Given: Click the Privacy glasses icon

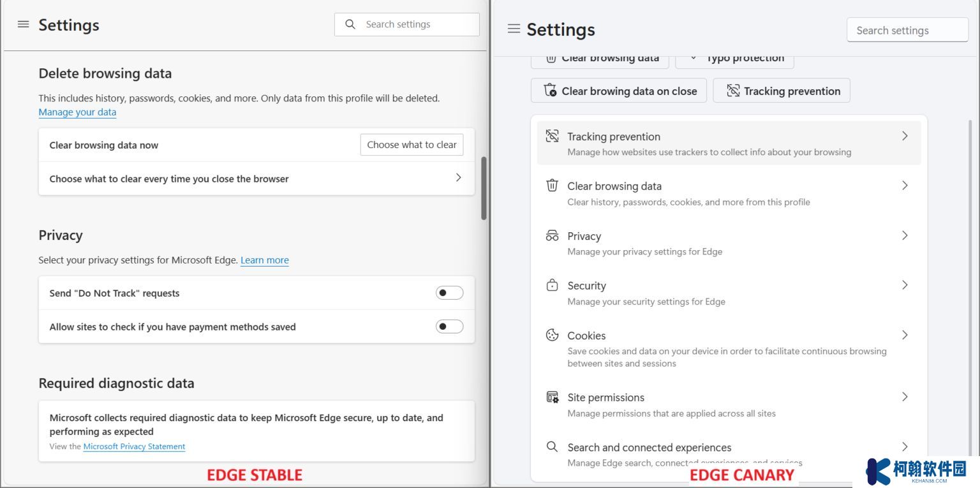Looking at the screenshot, I should point(552,235).
